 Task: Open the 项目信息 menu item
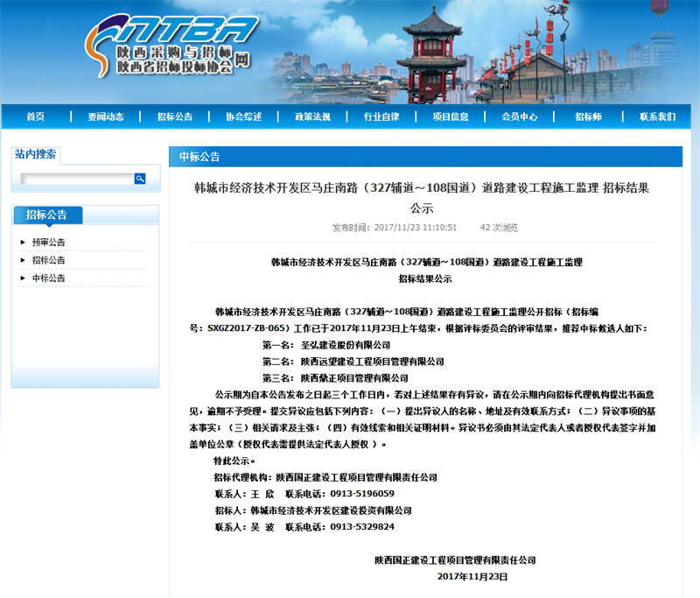click(x=451, y=117)
